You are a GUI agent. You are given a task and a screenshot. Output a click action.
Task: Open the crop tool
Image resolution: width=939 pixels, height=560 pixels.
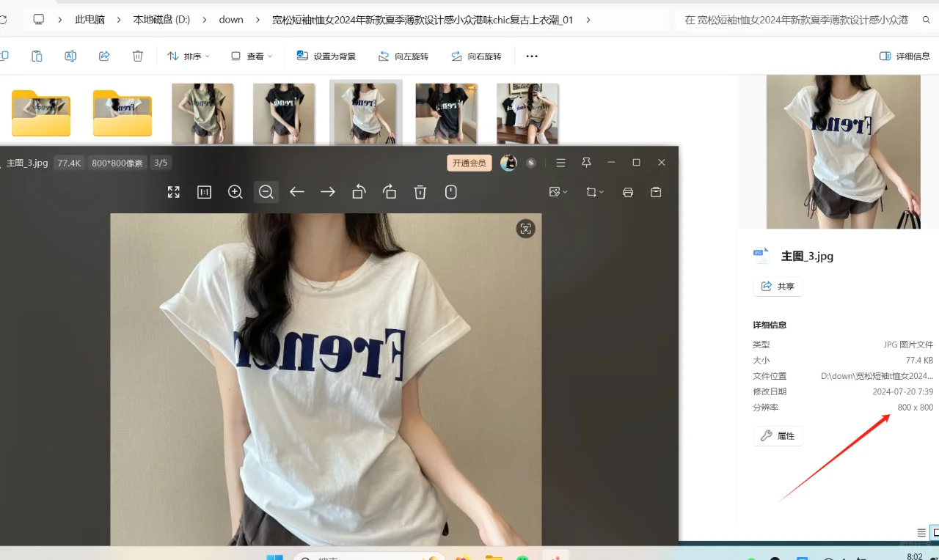[591, 192]
